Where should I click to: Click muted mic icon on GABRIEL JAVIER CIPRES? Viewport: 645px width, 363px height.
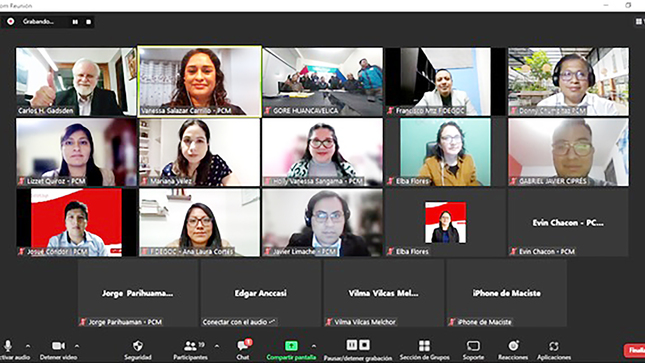(x=513, y=181)
